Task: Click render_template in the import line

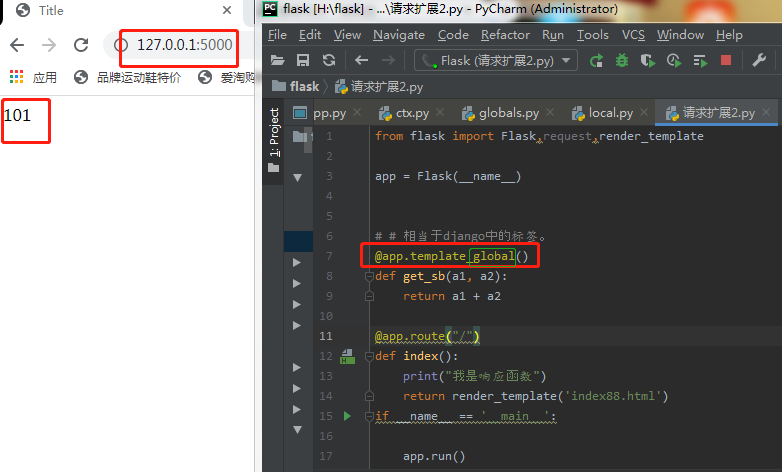Action: (651, 136)
